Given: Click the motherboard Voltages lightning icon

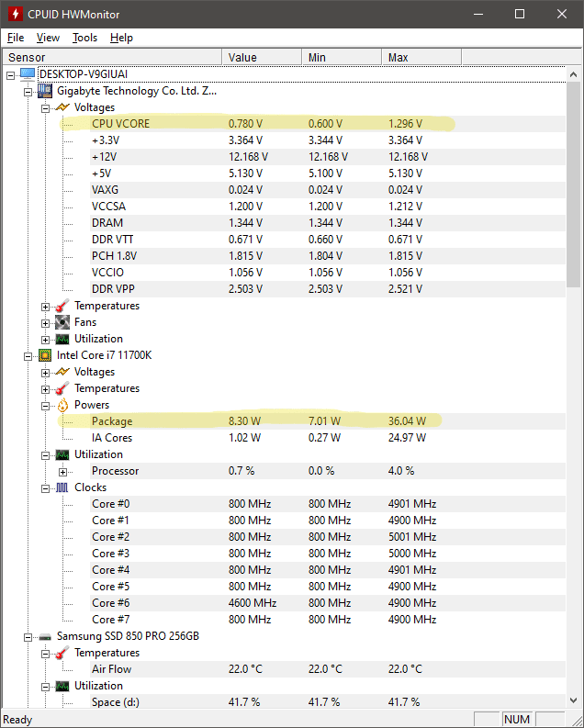Looking at the screenshot, I should point(62,107).
